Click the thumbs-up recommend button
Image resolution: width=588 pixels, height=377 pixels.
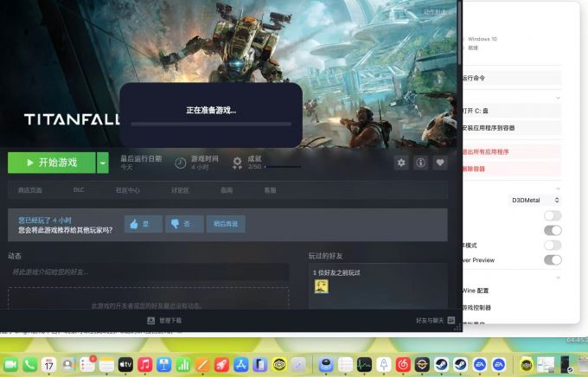click(144, 224)
